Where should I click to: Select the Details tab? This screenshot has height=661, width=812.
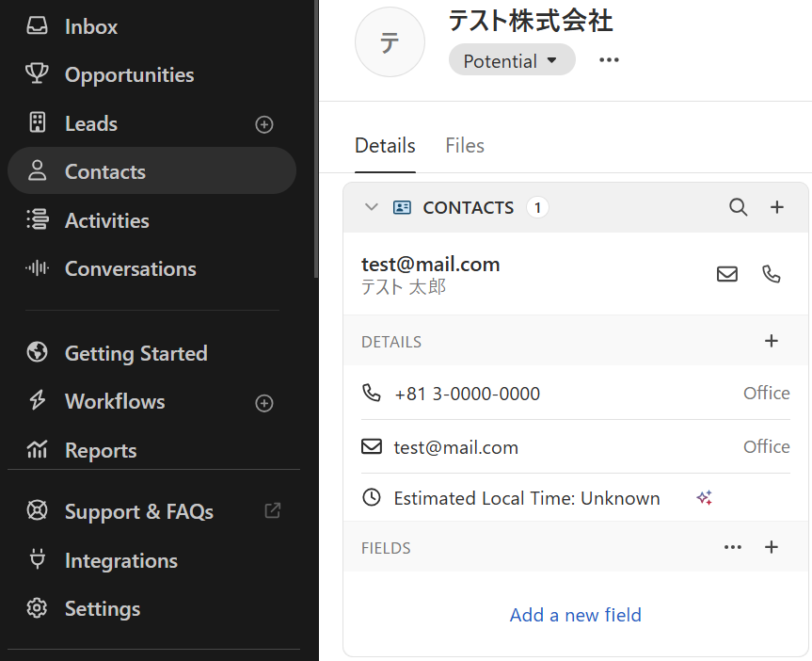(x=385, y=146)
